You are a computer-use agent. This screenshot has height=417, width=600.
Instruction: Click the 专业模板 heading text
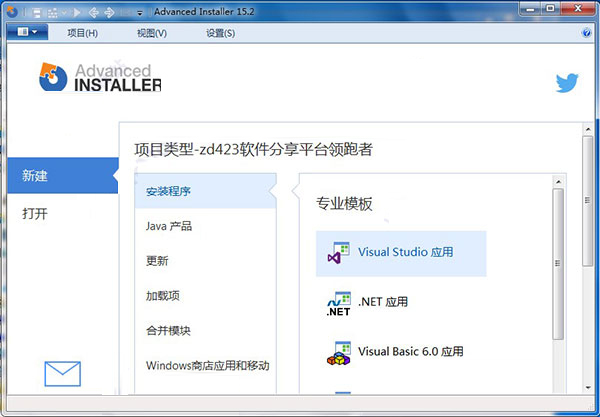(344, 204)
